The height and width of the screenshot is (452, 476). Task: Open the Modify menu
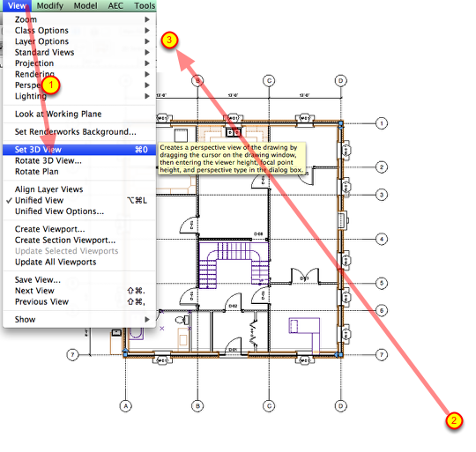(49, 6)
